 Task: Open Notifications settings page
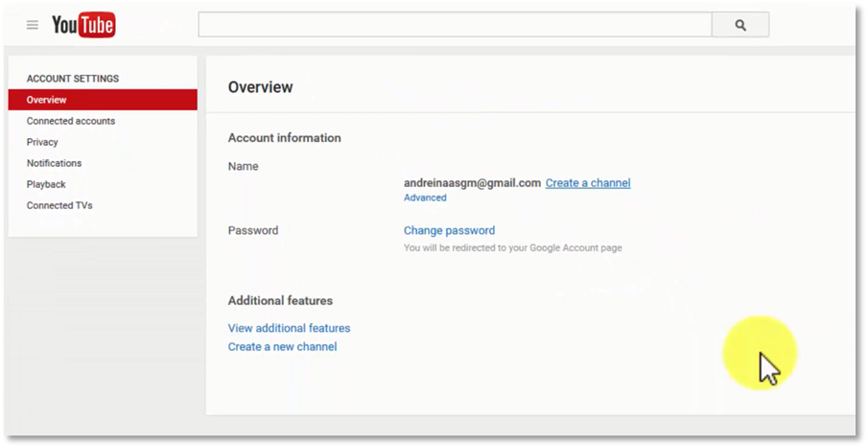55,163
